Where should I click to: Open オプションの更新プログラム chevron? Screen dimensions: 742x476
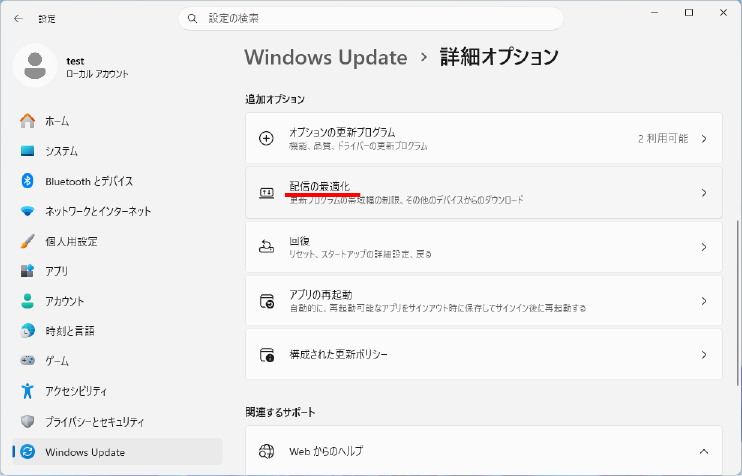click(704, 139)
